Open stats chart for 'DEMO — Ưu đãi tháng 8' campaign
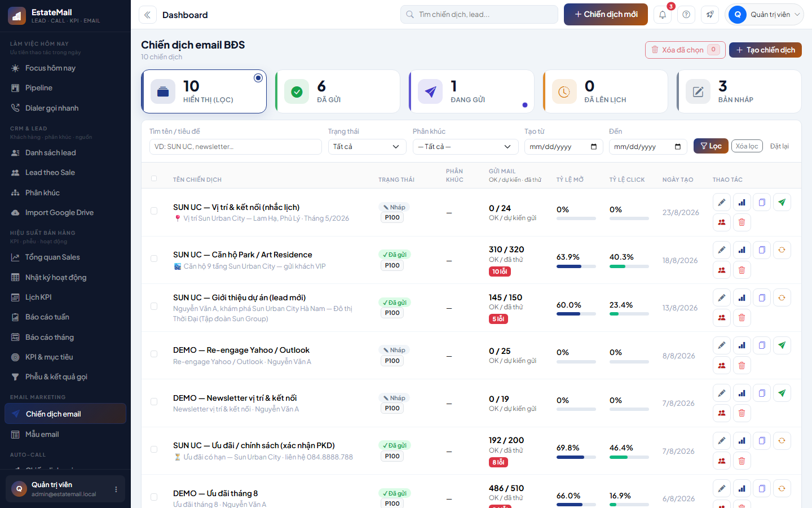812x508 pixels. click(x=742, y=488)
